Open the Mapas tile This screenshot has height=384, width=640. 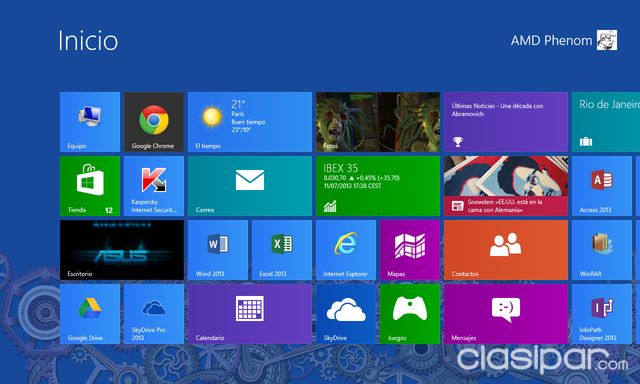[410, 250]
